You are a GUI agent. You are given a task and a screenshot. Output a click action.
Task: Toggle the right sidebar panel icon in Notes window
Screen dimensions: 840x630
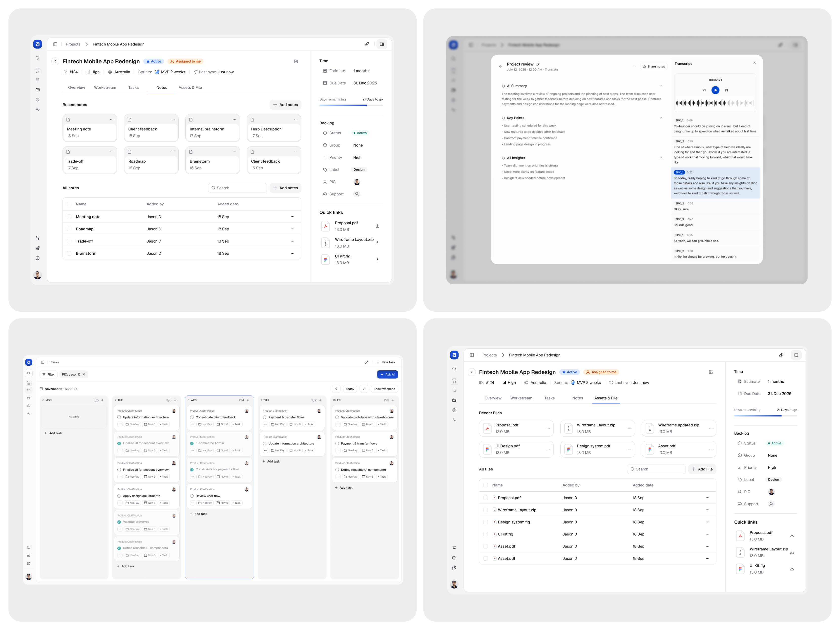point(382,44)
